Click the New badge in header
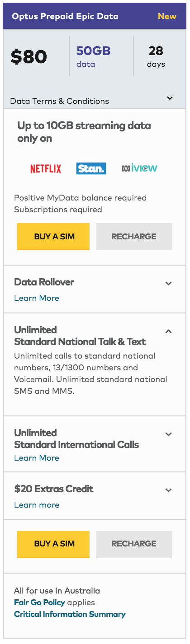The width and height of the screenshot is (190, 644). 167,16
